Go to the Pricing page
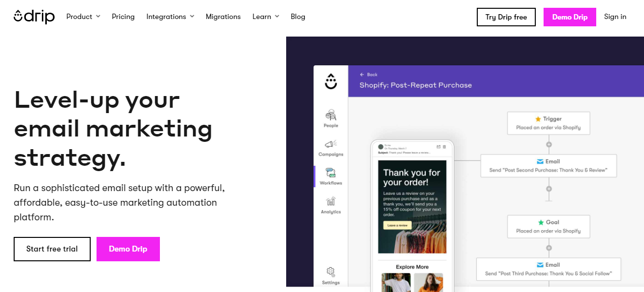This screenshot has height=292, width=644. pos(123,17)
